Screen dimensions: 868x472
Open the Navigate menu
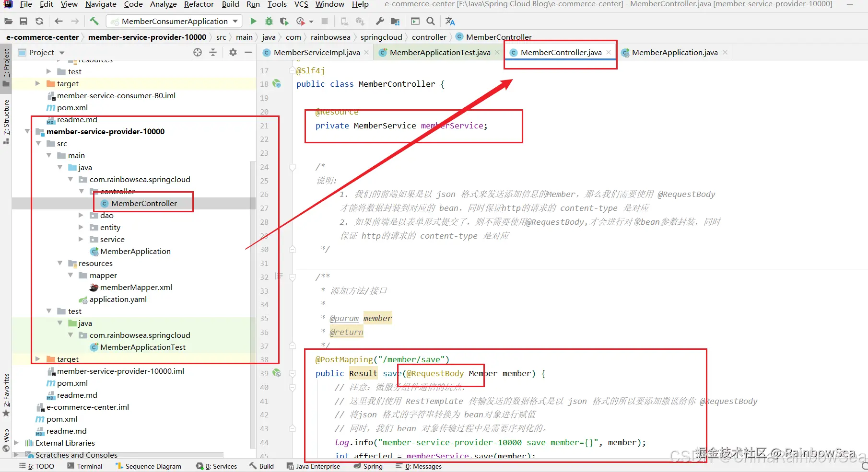pyautogui.click(x=101, y=4)
